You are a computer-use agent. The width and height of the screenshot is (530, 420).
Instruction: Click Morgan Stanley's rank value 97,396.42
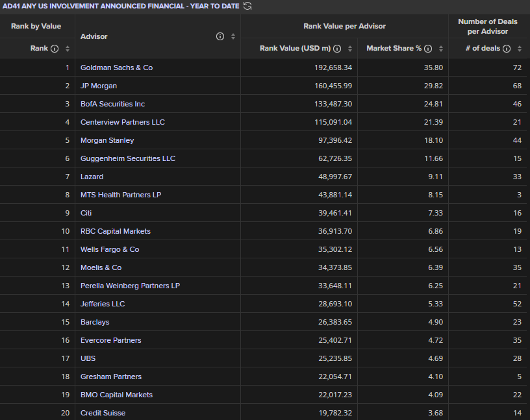[x=331, y=140]
